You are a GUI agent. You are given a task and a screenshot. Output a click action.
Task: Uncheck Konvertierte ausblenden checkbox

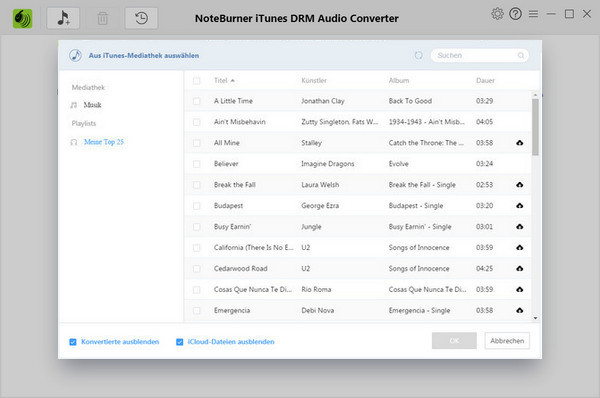click(73, 342)
